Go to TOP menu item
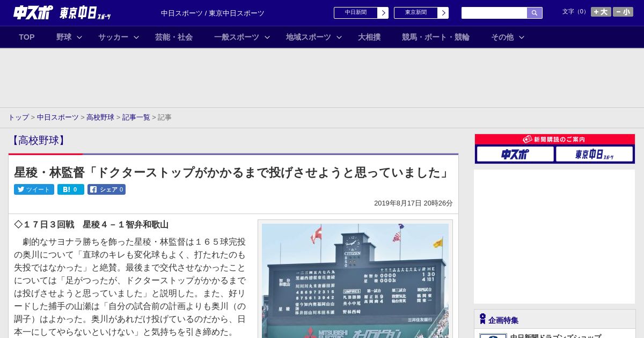Image resolution: width=644 pixels, height=338 pixels. (x=27, y=37)
